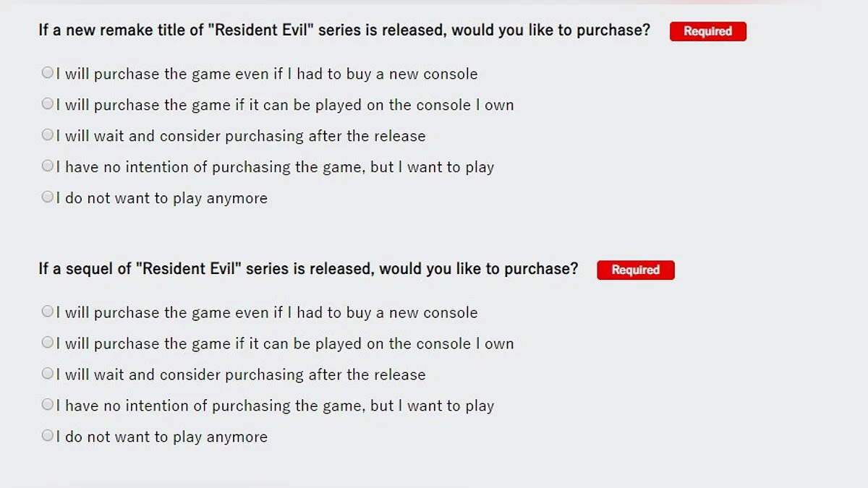This screenshot has width=868, height=488.
Task: Select "buy a new console" radio for remake question
Action: click(x=47, y=73)
